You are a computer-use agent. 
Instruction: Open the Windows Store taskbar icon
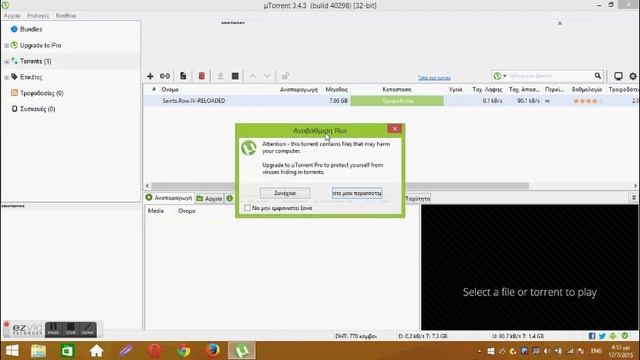click(67, 351)
